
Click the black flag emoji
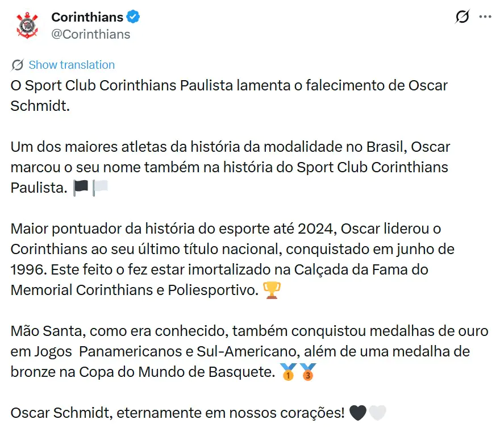pyautogui.click(x=81, y=188)
